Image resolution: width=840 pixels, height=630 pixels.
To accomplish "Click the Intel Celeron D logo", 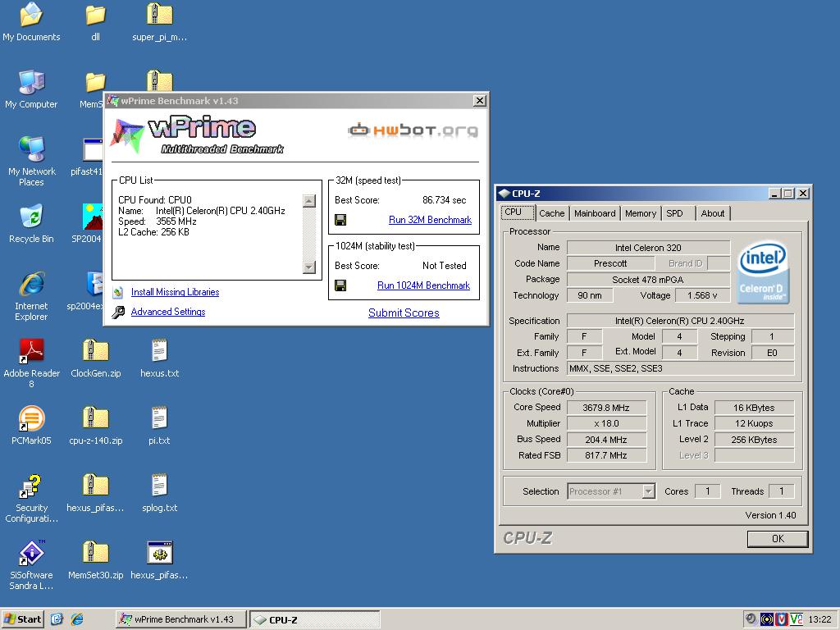I will 762,272.
